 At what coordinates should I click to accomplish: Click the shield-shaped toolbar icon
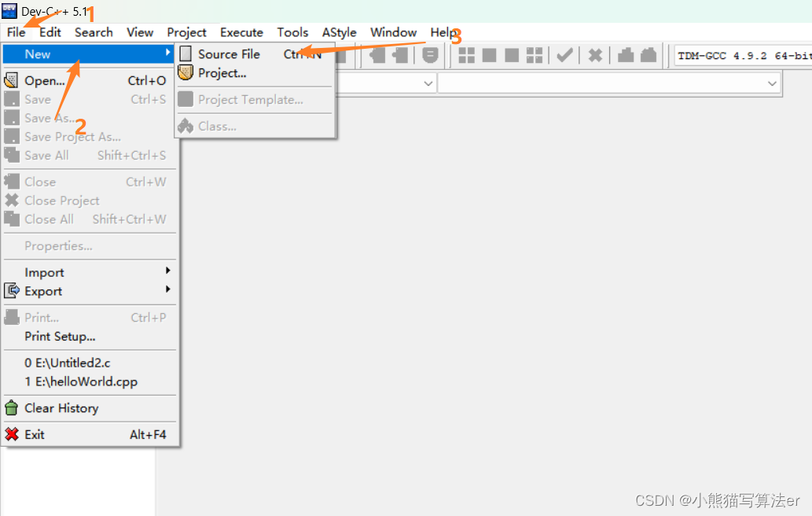click(x=430, y=55)
